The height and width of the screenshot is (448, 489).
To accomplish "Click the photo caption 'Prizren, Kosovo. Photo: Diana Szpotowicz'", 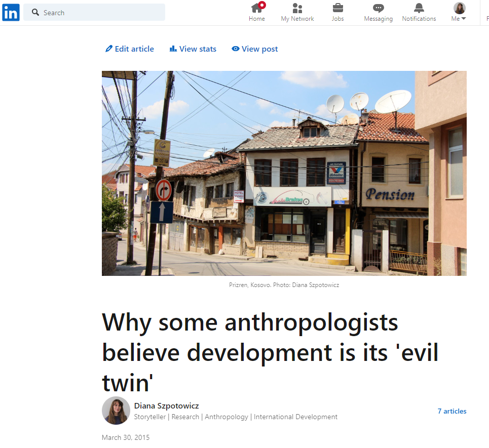I will 284,285.
